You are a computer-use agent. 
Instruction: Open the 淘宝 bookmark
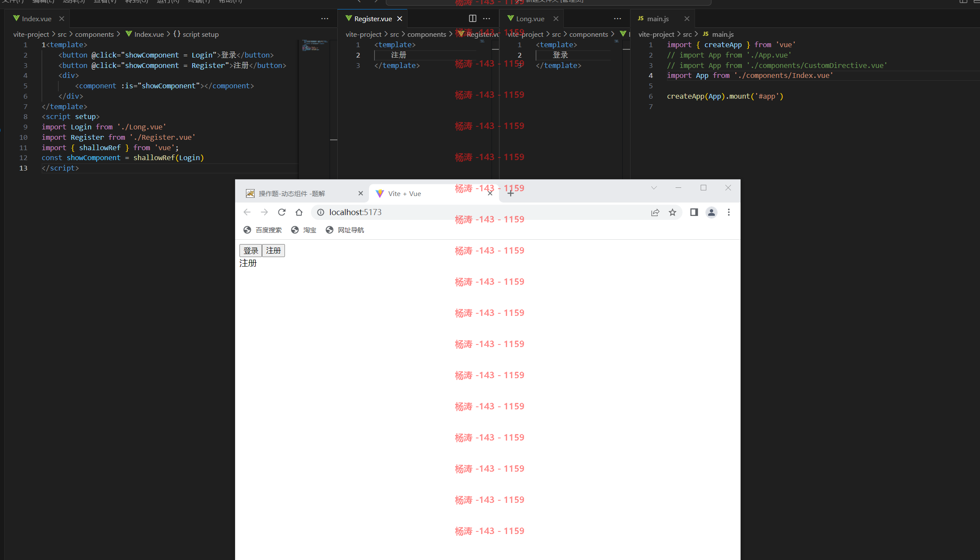[304, 230]
